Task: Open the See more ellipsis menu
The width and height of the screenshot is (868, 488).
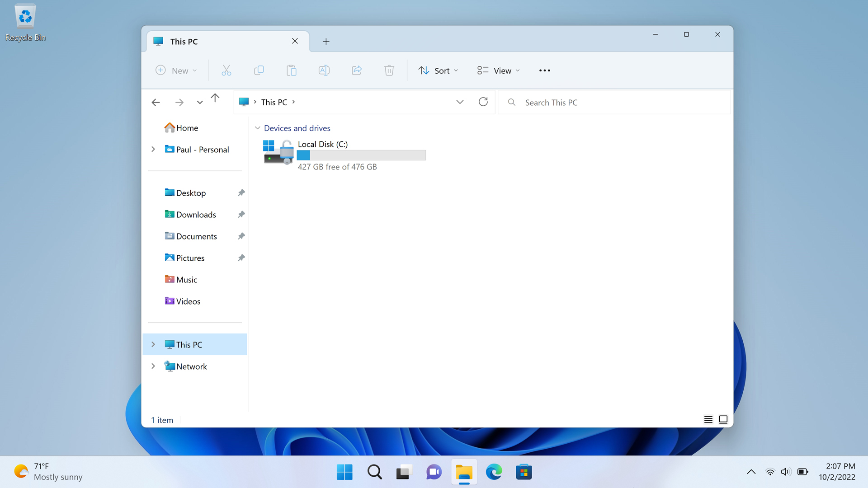Action: [x=544, y=70]
